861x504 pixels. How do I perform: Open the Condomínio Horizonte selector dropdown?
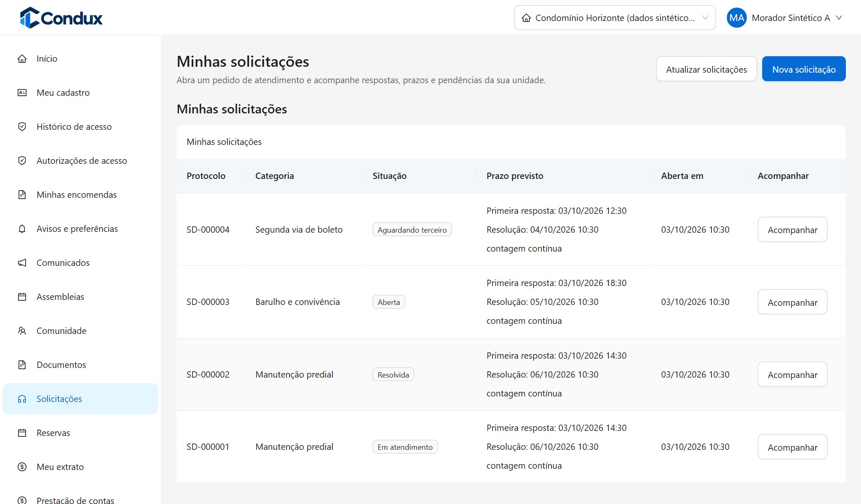tap(615, 18)
